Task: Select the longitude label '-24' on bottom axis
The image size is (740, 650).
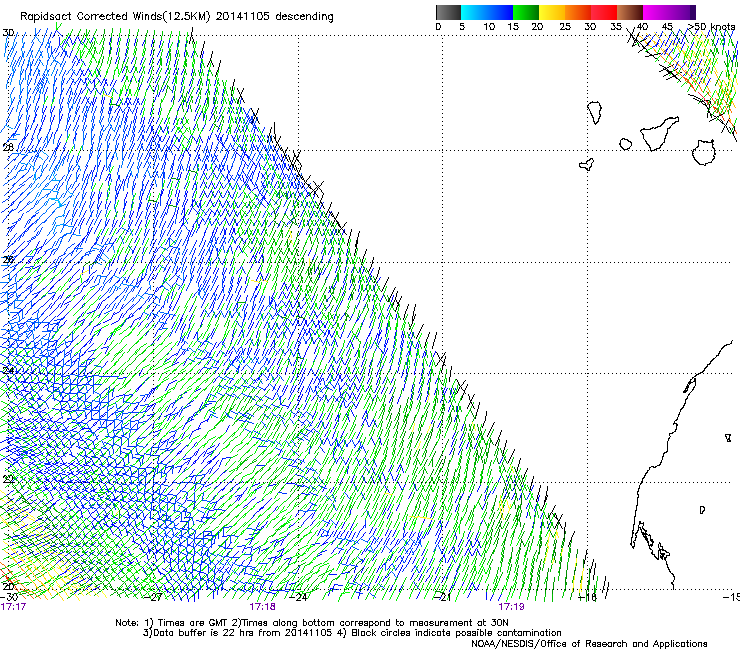Action: [x=299, y=597]
